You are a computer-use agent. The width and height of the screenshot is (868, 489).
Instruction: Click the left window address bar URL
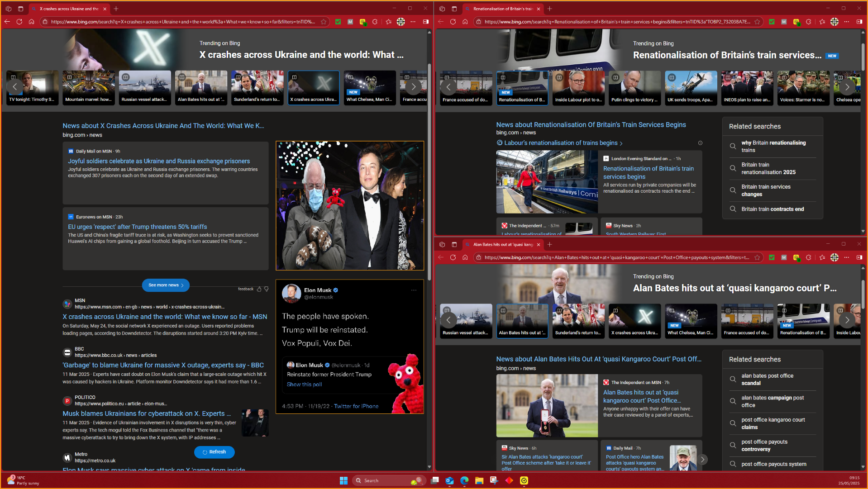[x=183, y=22]
